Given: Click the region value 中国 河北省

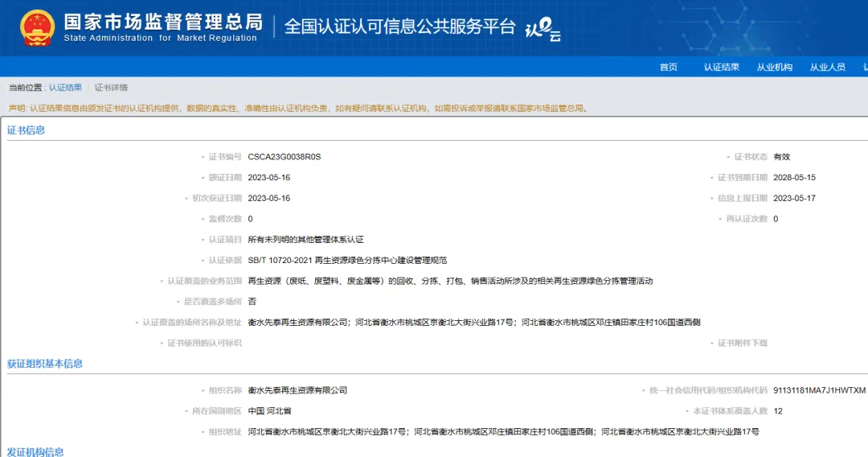Looking at the screenshot, I should (269, 411).
